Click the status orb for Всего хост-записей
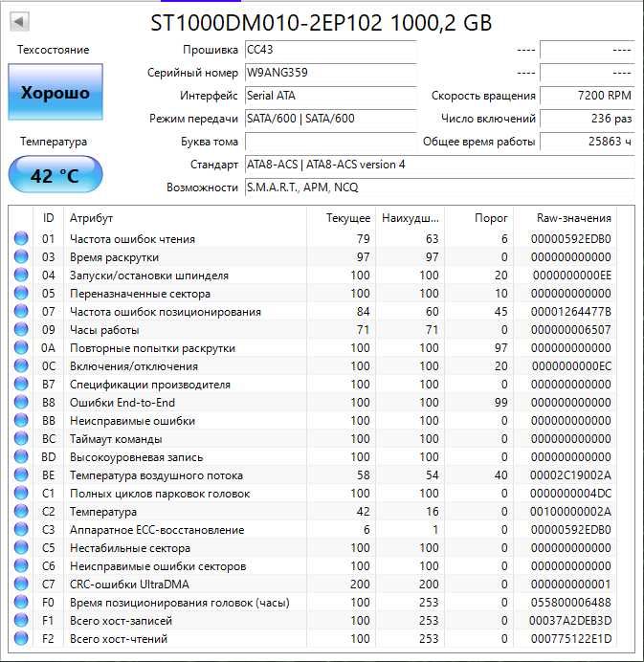Screen dimensions: 644x662 tap(21, 620)
